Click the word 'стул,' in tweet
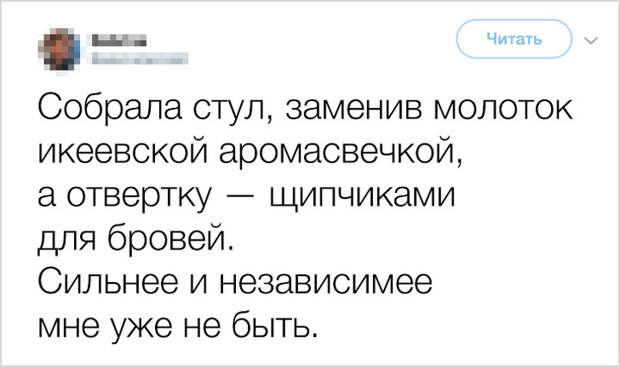 (233, 111)
